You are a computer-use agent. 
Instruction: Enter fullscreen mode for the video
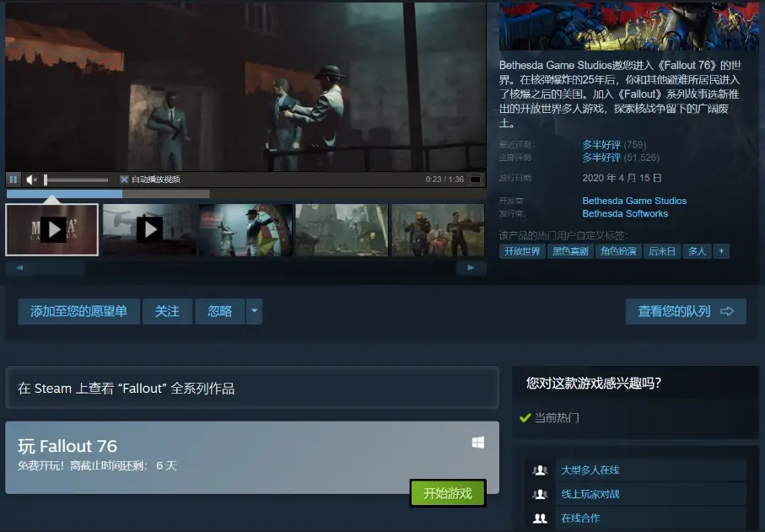[476, 180]
